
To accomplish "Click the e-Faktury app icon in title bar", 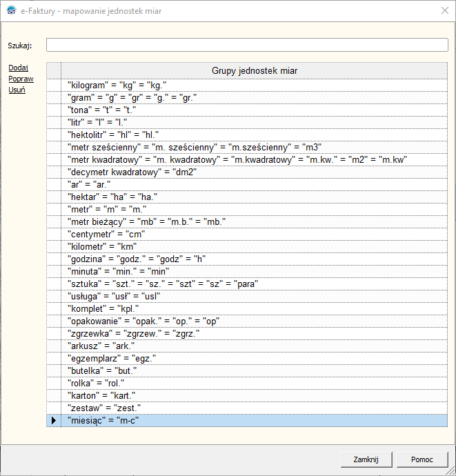I will click(10, 10).
